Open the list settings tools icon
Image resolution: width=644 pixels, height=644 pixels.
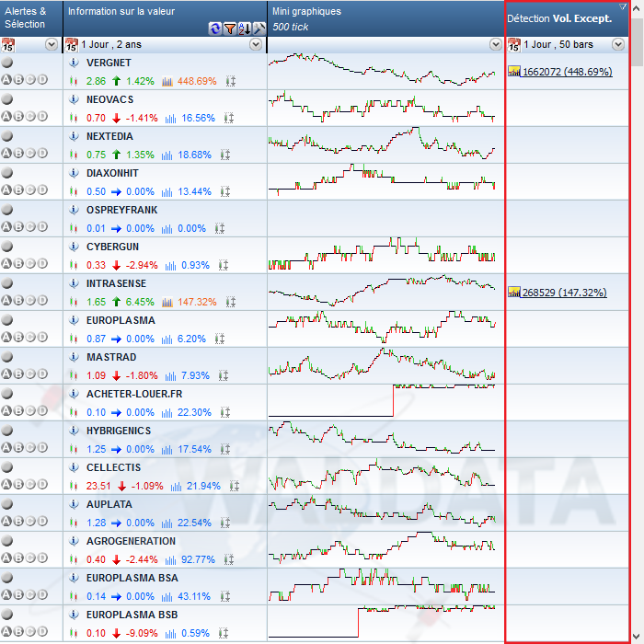(259, 29)
